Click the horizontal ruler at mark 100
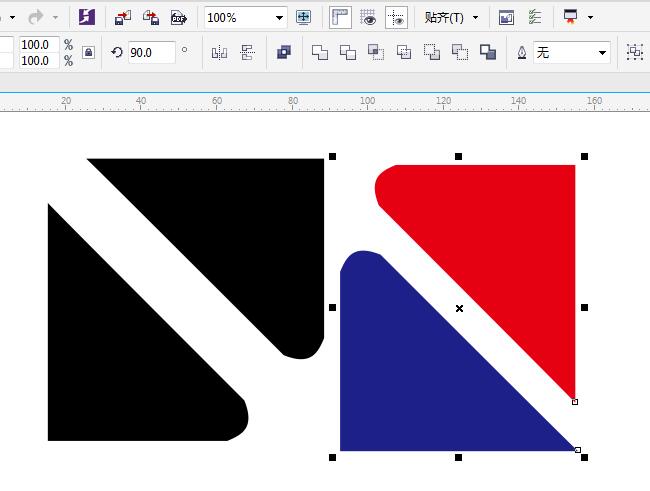The height and width of the screenshot is (491, 650). pyautogui.click(x=367, y=102)
